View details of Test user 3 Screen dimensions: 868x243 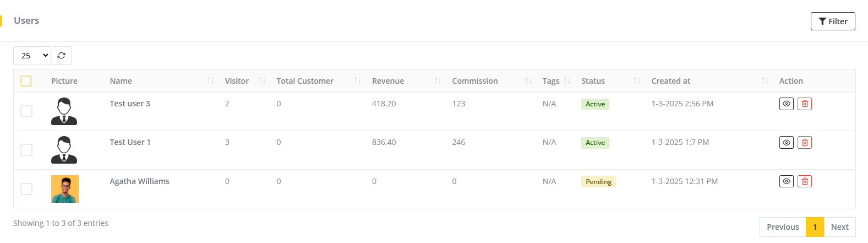[x=786, y=104]
